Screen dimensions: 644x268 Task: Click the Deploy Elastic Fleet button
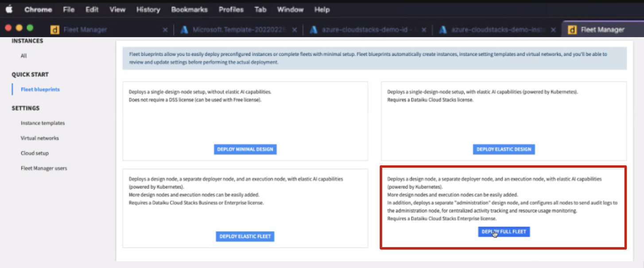click(x=245, y=237)
